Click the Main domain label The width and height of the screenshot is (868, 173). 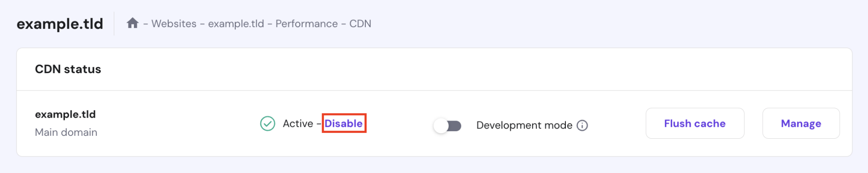[66, 132]
